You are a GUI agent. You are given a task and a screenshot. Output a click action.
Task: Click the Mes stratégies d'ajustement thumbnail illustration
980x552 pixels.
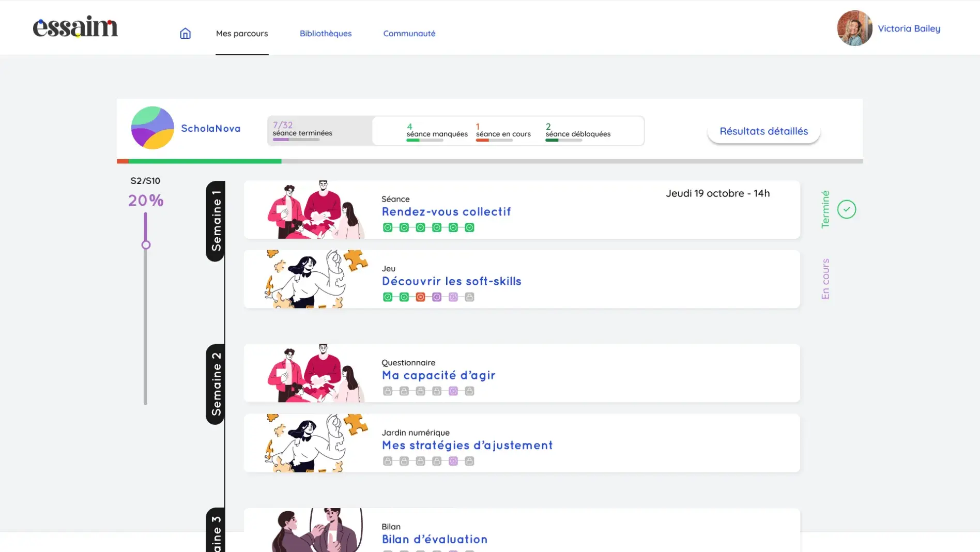(316, 443)
